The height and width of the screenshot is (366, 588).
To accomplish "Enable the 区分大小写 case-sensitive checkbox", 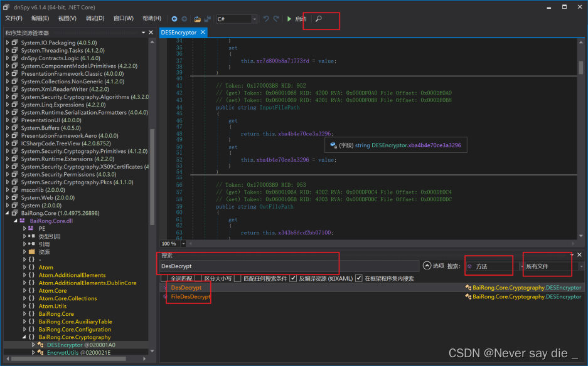I will (199, 278).
